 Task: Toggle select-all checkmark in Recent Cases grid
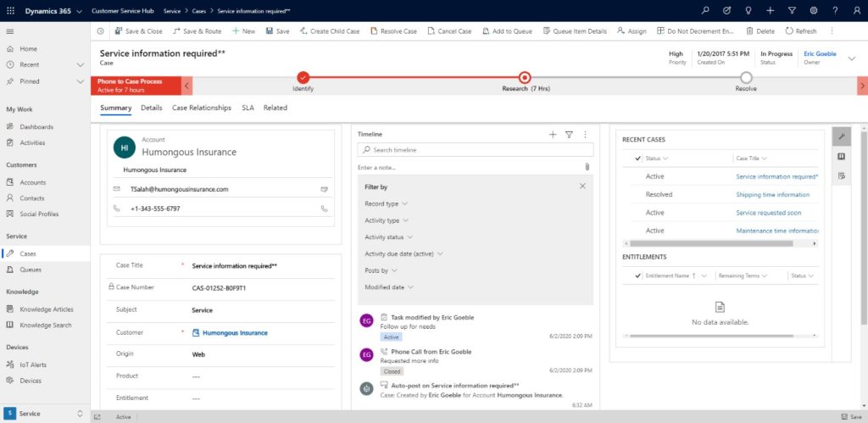pos(638,159)
